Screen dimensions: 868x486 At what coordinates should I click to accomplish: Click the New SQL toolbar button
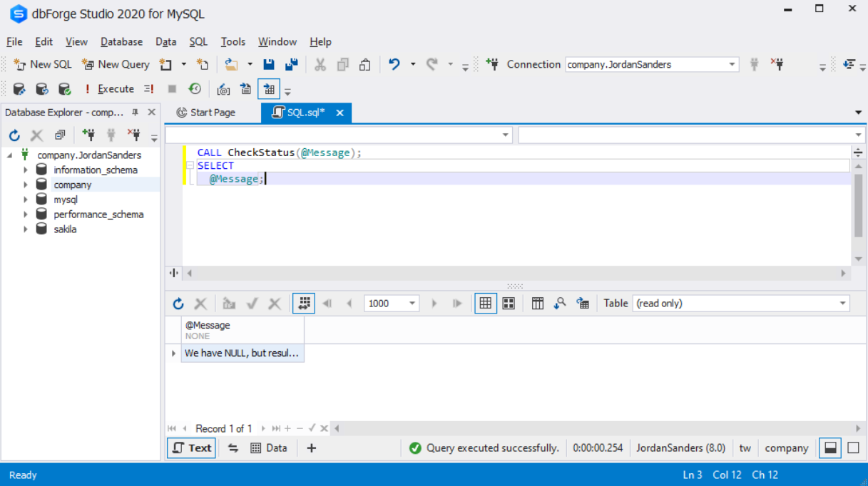[x=42, y=64]
